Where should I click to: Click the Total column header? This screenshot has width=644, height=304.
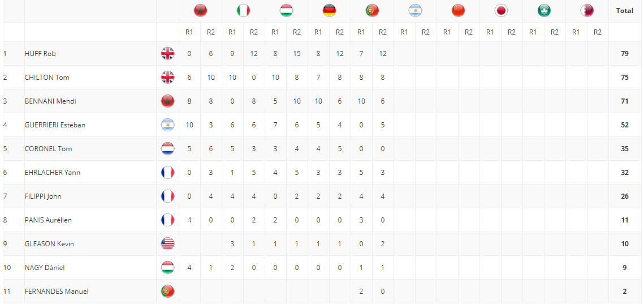[x=625, y=11]
